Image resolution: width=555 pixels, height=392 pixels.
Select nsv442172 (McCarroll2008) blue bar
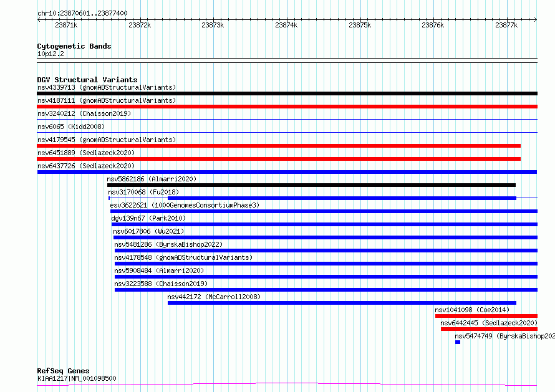point(342,303)
